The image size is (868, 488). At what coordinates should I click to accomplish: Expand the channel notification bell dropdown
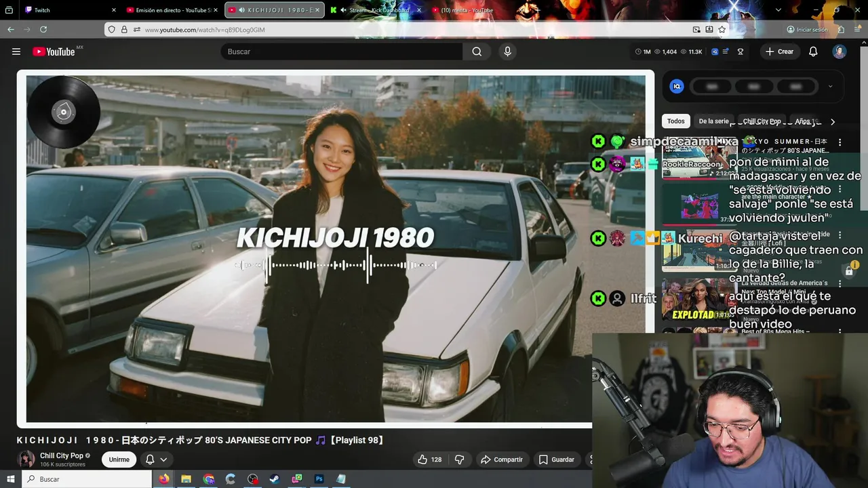(x=156, y=460)
